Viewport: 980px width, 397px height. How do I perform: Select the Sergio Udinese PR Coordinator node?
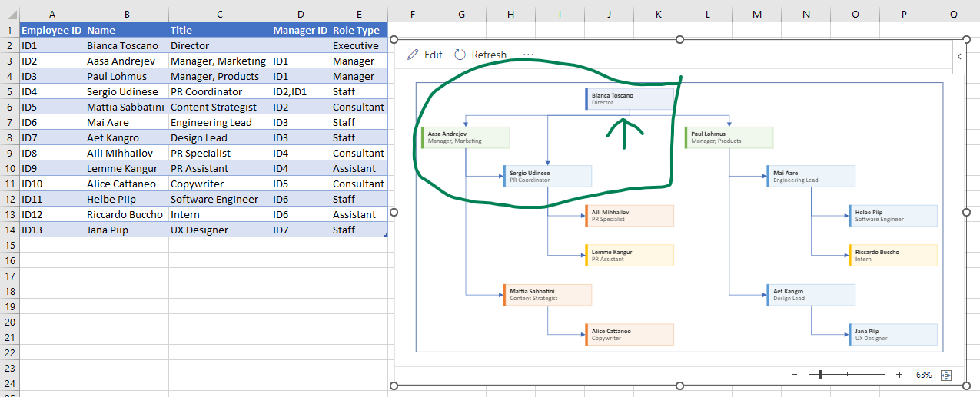pyautogui.click(x=547, y=176)
